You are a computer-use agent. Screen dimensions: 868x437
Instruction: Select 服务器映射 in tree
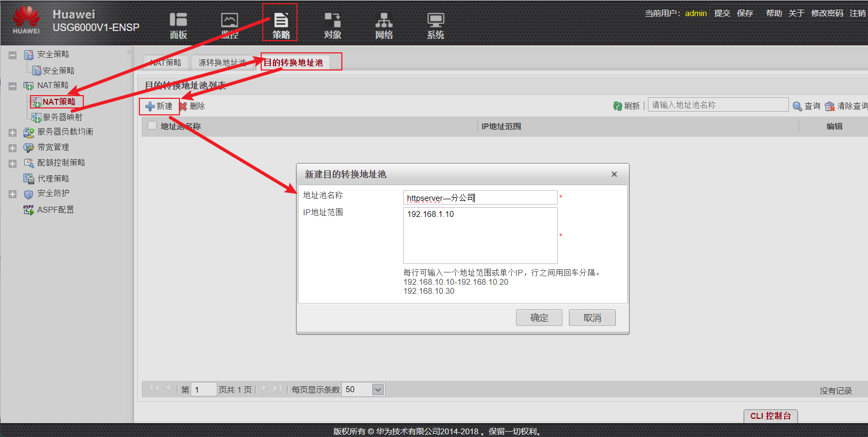(62, 117)
